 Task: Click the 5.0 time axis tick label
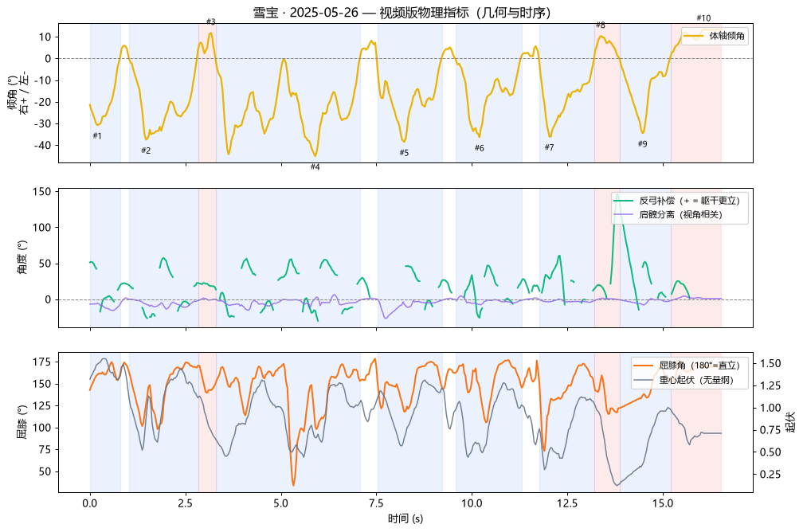280,503
